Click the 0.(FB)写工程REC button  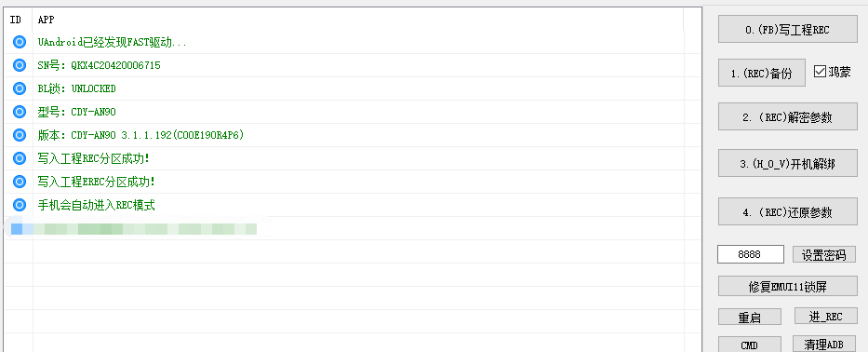tap(787, 30)
